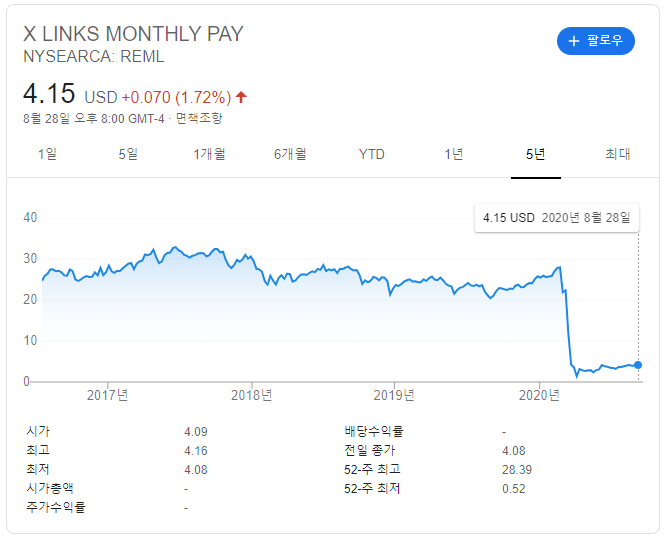Viewport: 668px width, 539px height.
Task: Click the 52-주 최고 value 28.39
Action: tap(517, 470)
